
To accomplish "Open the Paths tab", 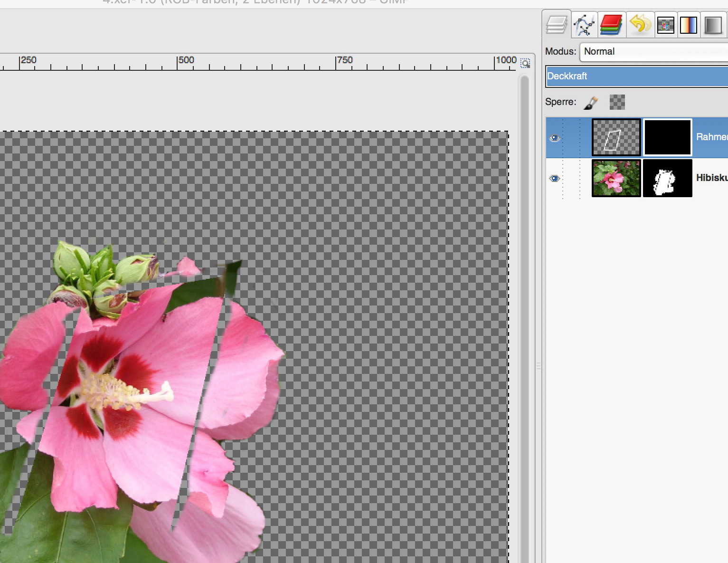I will 584,25.
